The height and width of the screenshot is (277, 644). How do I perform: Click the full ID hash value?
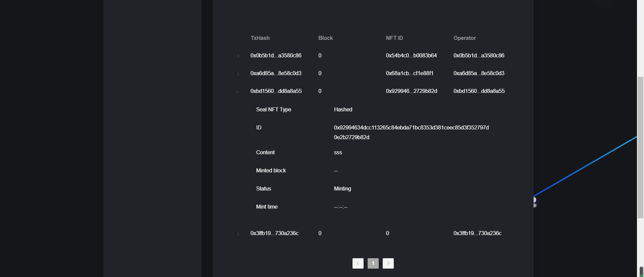point(411,133)
